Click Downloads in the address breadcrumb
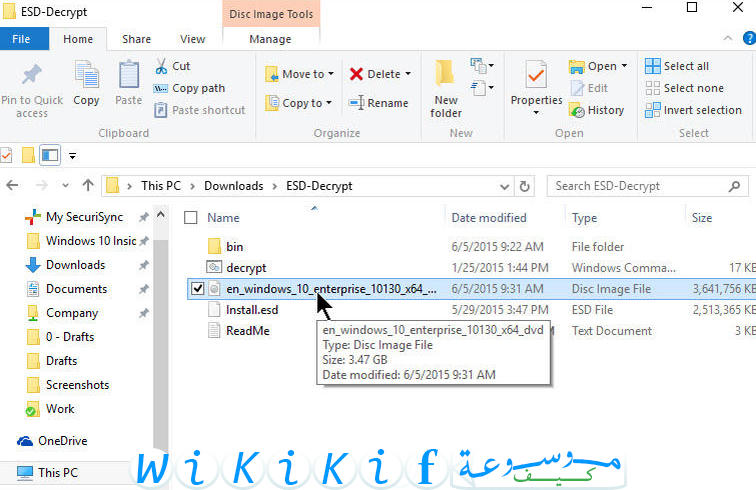This screenshot has width=756, height=490. point(234,186)
